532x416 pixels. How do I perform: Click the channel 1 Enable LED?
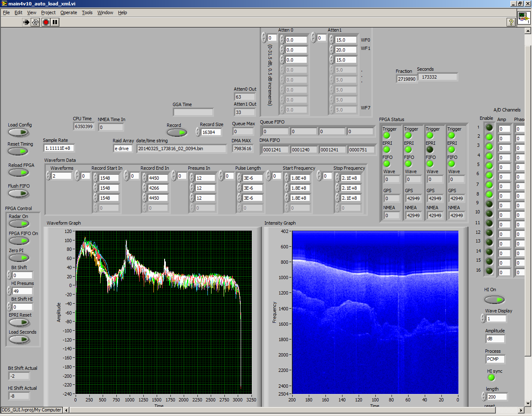489,128
